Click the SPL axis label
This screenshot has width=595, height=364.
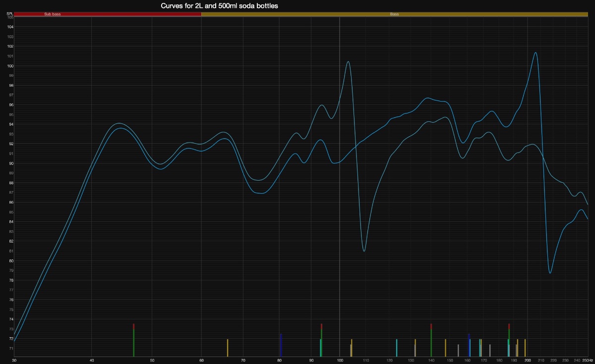coord(9,14)
